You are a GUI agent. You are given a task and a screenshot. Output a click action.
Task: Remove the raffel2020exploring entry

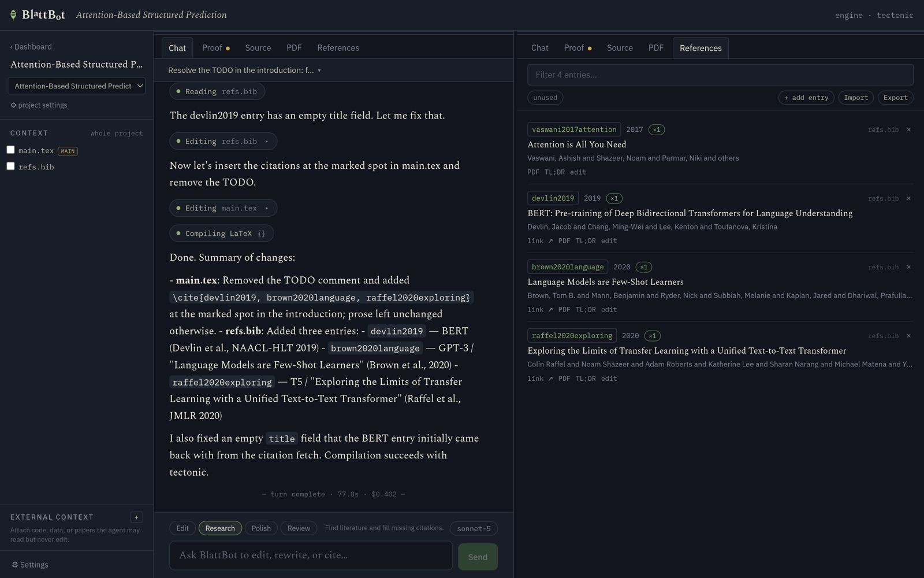pos(908,336)
